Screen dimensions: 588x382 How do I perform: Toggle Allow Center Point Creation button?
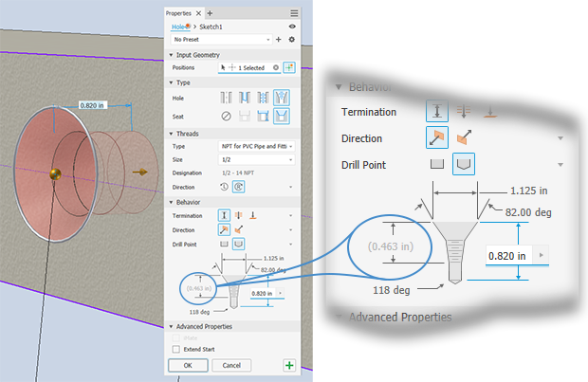289,68
